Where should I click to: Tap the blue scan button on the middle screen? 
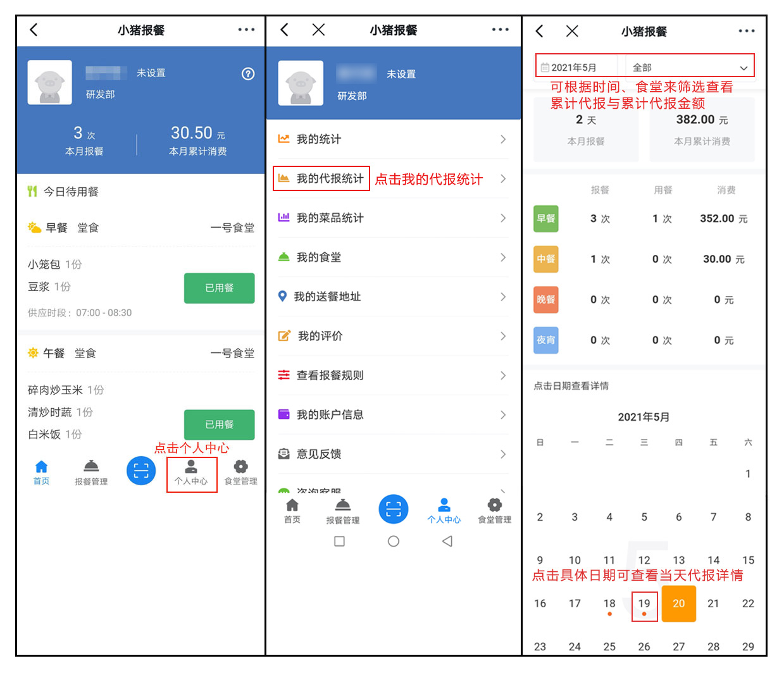(394, 509)
